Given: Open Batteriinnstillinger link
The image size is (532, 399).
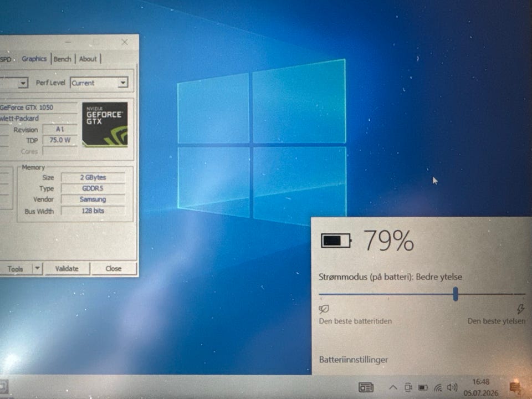Looking at the screenshot, I should [x=353, y=360].
